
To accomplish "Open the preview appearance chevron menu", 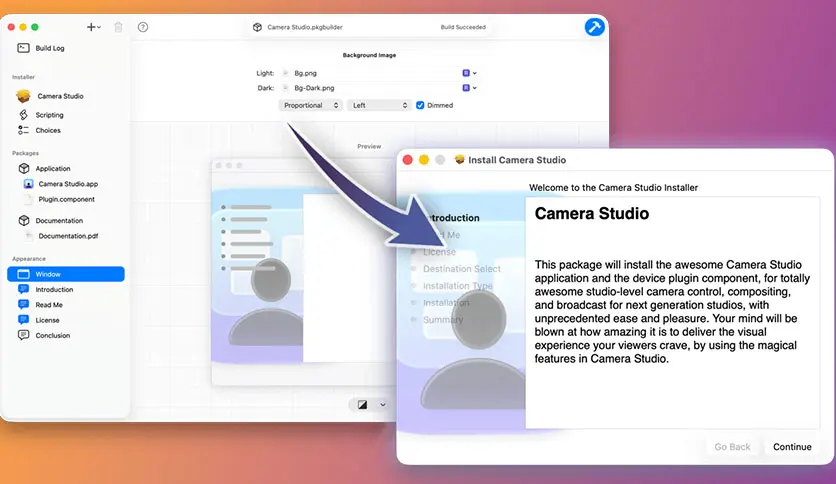I will [x=383, y=405].
